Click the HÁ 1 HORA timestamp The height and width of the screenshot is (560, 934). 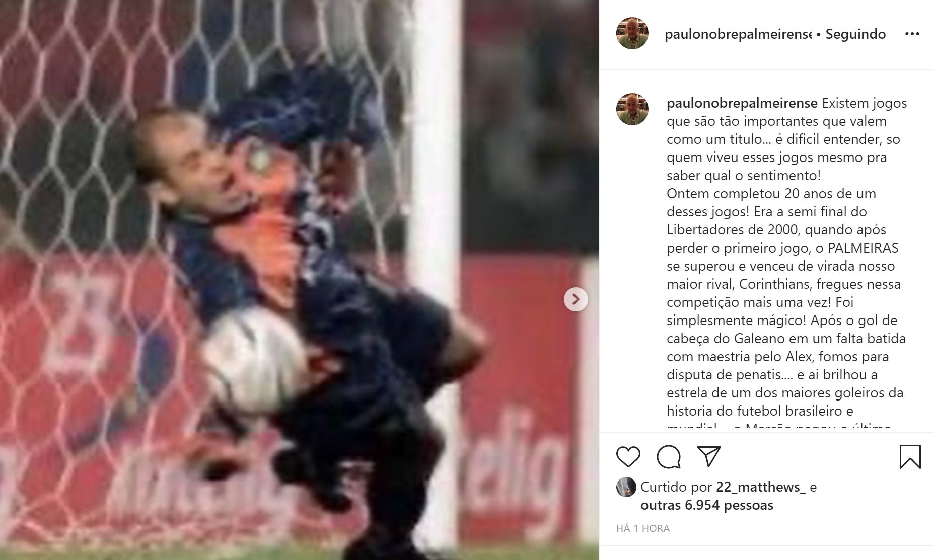[643, 528]
